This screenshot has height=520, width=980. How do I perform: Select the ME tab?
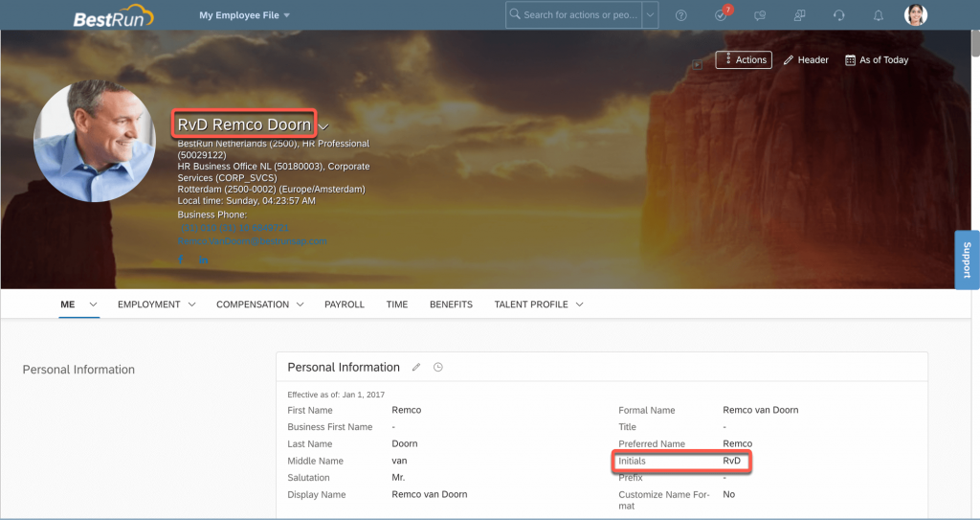click(68, 305)
